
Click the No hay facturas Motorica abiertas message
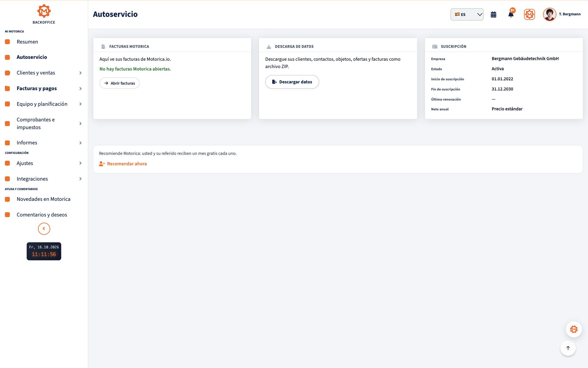tap(135, 69)
